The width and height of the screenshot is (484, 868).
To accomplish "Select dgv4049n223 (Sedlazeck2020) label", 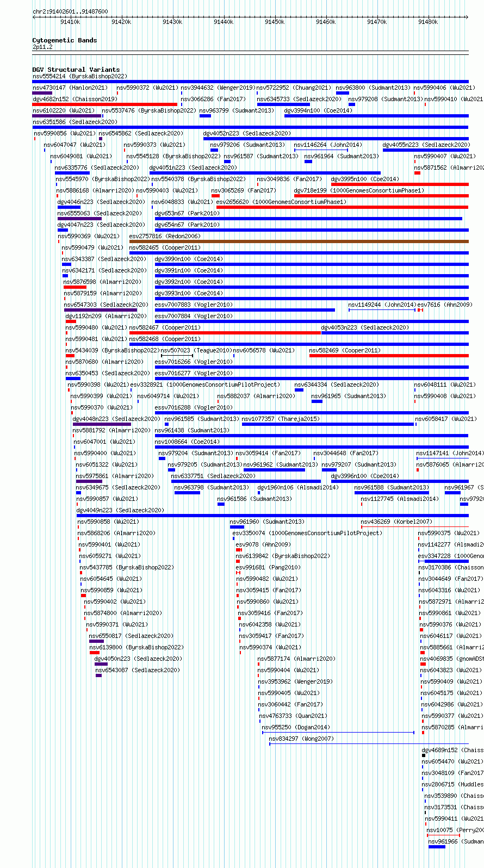I will (120, 510).
